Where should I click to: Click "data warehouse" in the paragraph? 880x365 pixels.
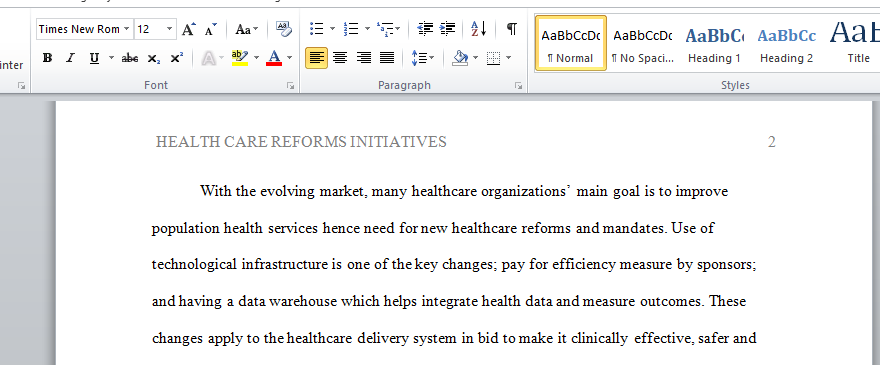click(288, 302)
